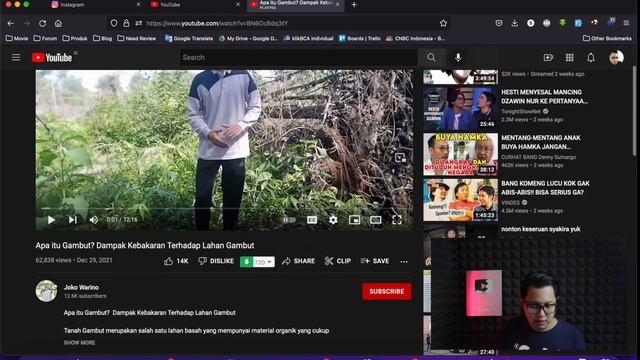Save the video to a playlist
The image size is (640, 360).
click(375, 261)
